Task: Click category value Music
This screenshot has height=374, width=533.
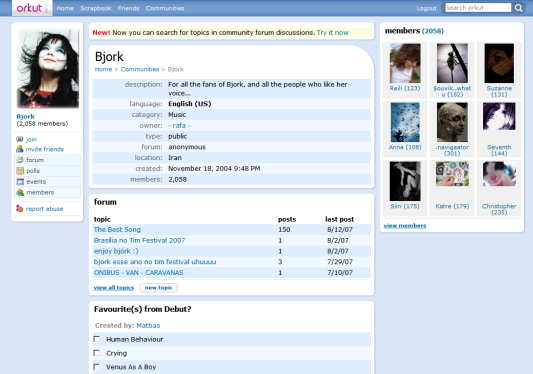Action: pos(177,115)
